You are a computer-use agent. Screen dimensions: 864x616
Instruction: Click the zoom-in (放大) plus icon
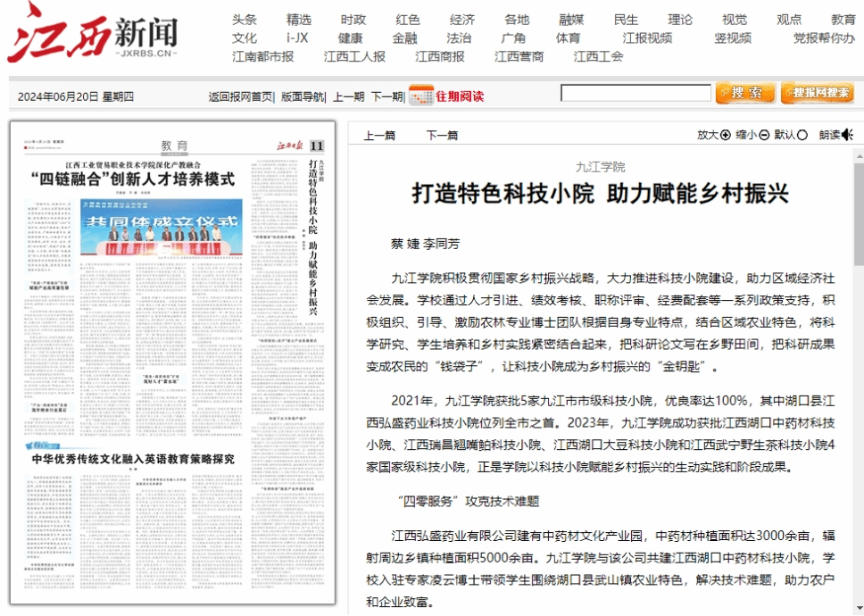pos(726,135)
